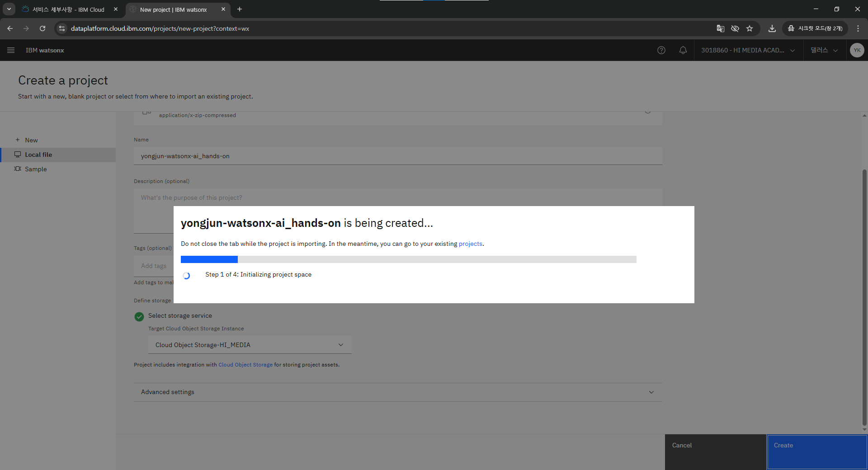
Task: Switch to the New project IBM watsonx tab
Action: pyautogui.click(x=177, y=9)
